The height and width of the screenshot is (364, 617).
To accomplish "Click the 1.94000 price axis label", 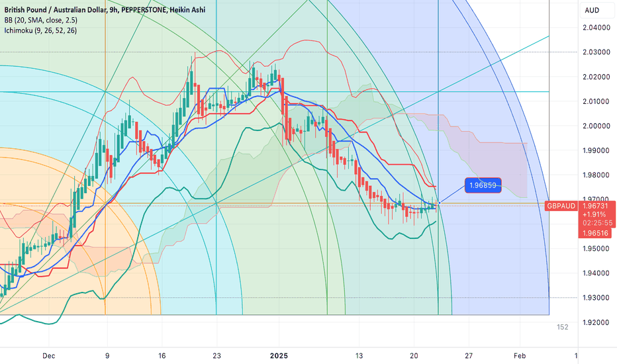I will (x=596, y=273).
